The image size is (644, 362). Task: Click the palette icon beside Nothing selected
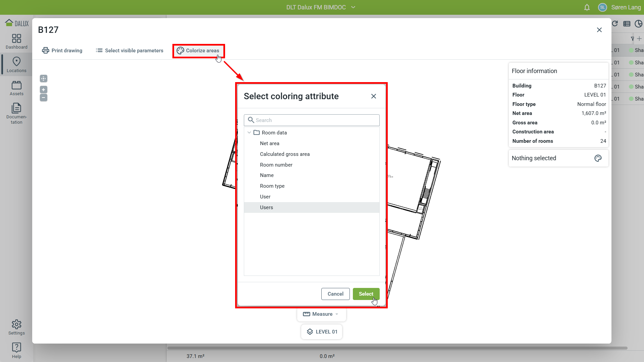(598, 158)
